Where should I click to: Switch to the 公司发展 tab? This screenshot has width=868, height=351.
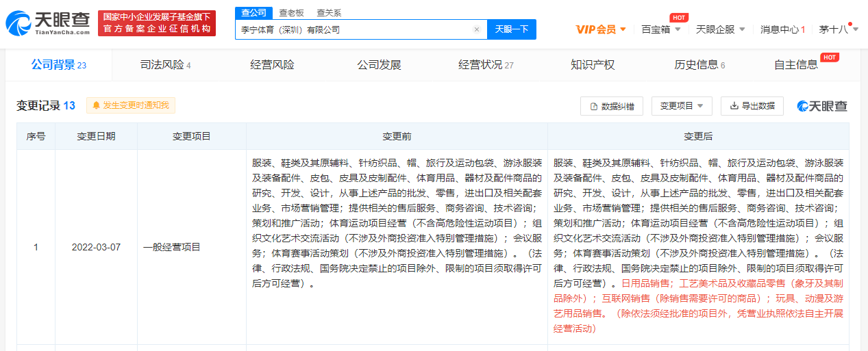379,65
